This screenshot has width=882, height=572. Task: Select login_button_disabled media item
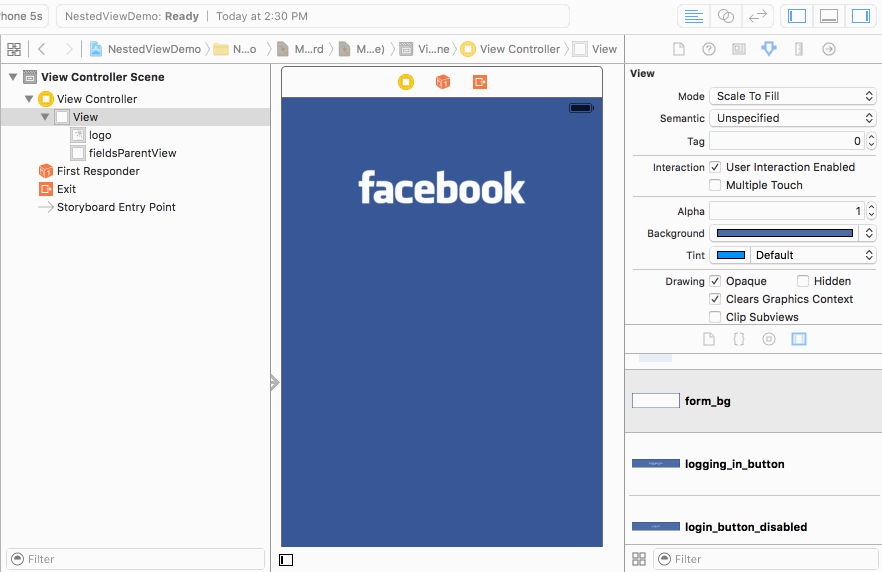(x=753, y=527)
